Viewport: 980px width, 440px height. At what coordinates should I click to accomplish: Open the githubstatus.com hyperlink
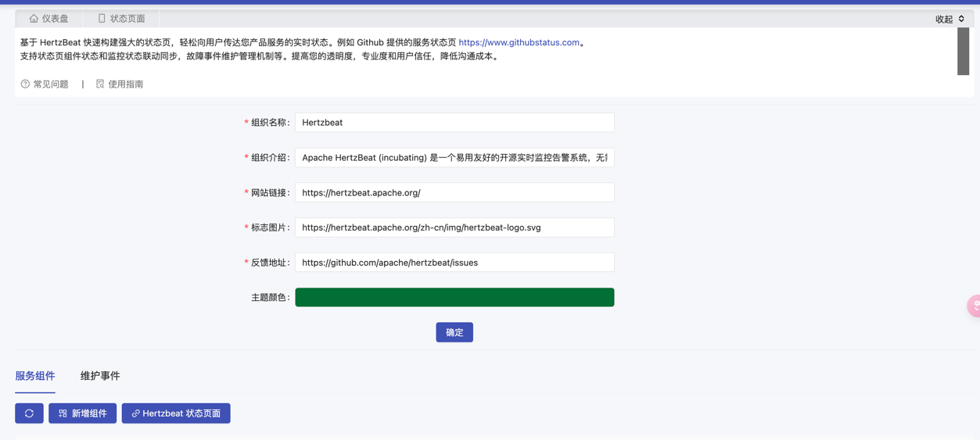click(x=519, y=42)
